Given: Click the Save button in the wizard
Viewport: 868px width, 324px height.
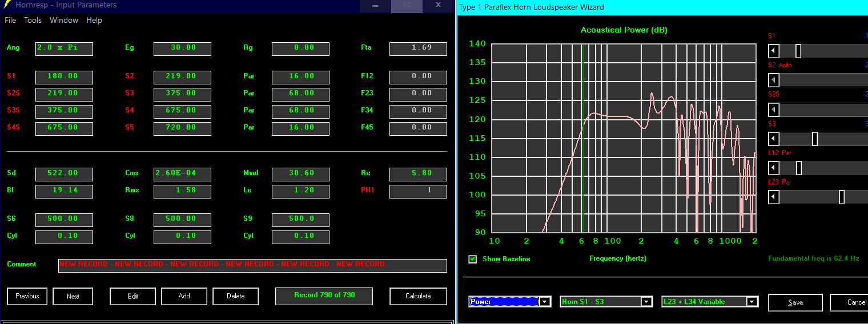Looking at the screenshot, I should click(x=795, y=302).
